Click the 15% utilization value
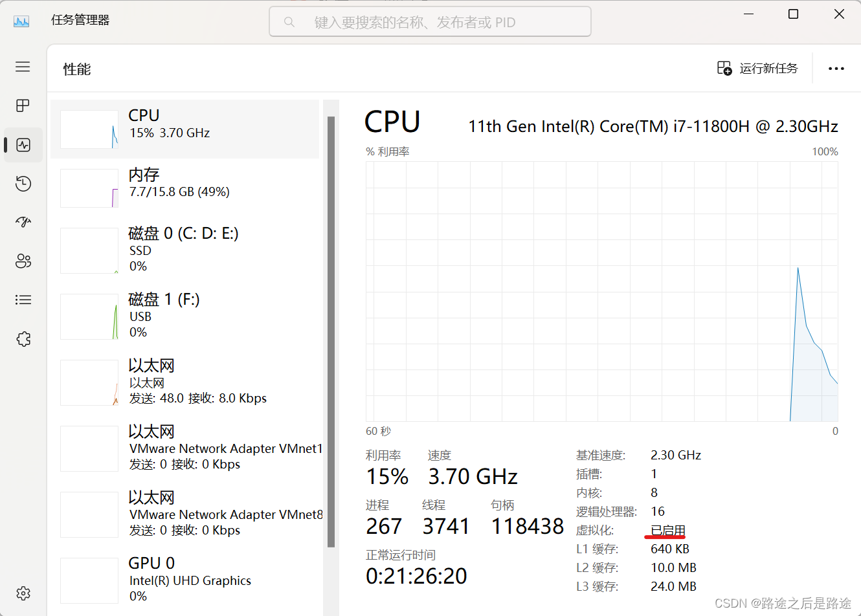 click(387, 477)
